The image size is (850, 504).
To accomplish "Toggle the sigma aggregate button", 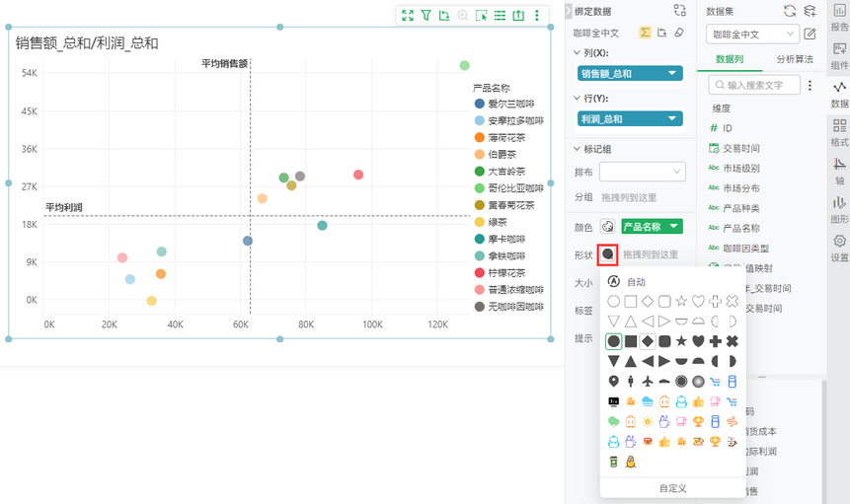I will coord(645,33).
